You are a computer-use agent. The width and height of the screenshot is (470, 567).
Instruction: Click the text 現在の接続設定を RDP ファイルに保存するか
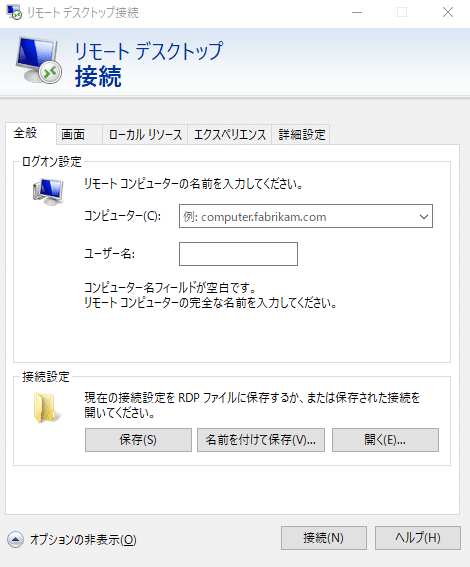(x=190, y=398)
